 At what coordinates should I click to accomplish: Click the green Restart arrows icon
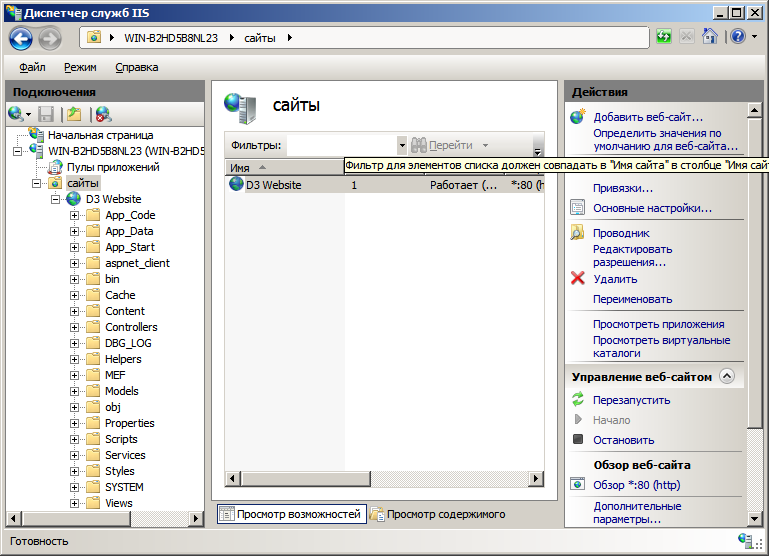coord(578,399)
